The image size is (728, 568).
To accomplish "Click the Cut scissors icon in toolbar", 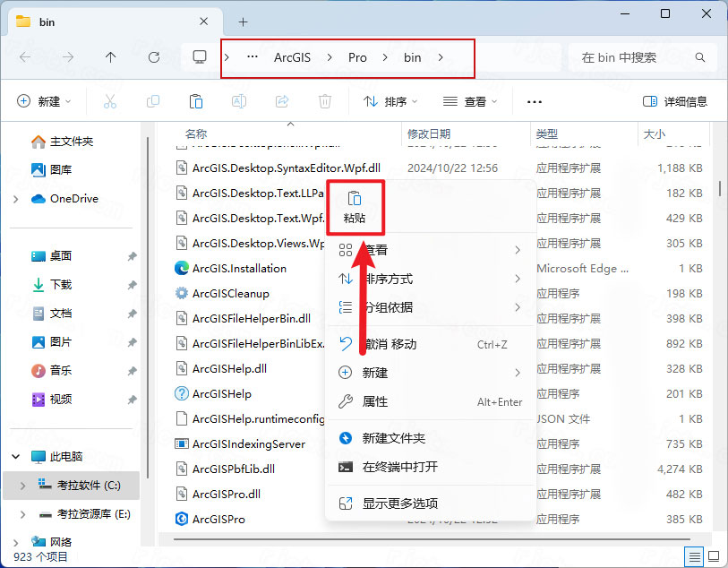I will pyautogui.click(x=110, y=101).
